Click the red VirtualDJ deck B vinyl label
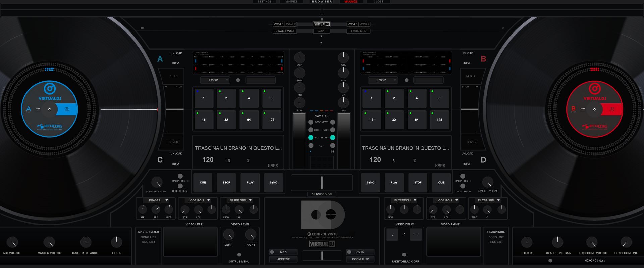 coord(595,109)
